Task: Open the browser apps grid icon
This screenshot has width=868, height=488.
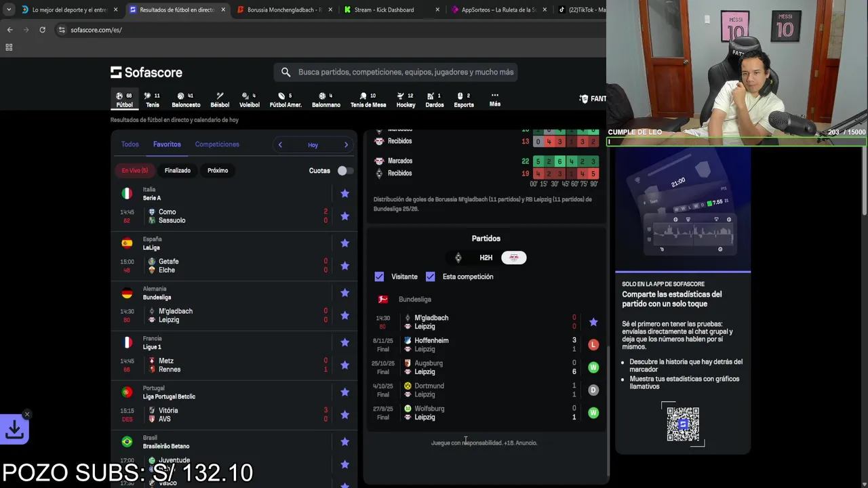Action: [9, 47]
